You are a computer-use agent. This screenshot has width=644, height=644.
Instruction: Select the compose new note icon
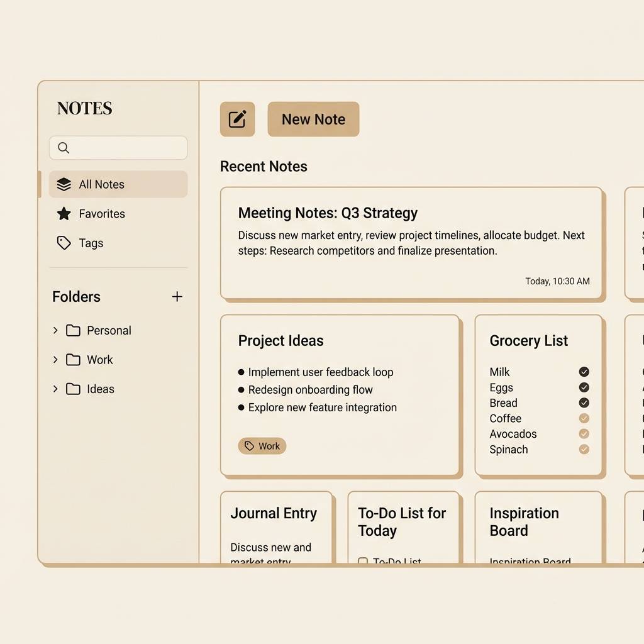coord(237,119)
